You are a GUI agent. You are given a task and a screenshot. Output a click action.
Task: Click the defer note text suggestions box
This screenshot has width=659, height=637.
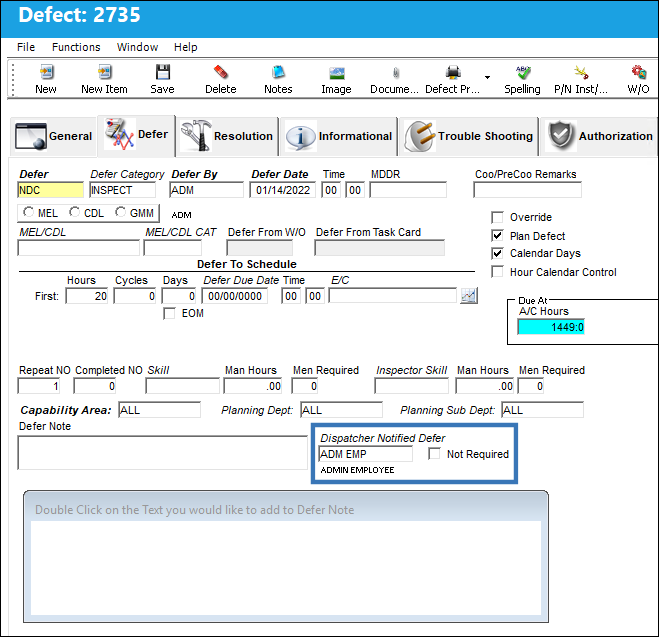(x=286, y=568)
